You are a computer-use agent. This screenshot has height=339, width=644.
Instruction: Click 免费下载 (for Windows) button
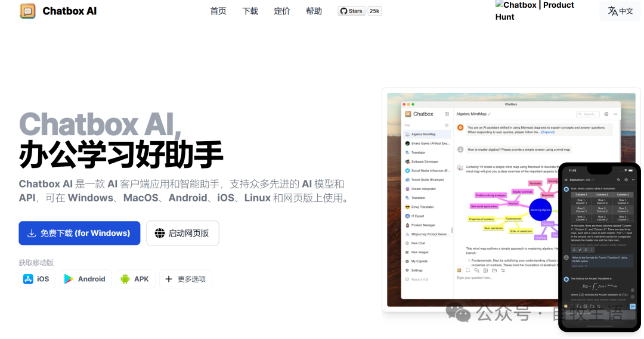pos(79,233)
